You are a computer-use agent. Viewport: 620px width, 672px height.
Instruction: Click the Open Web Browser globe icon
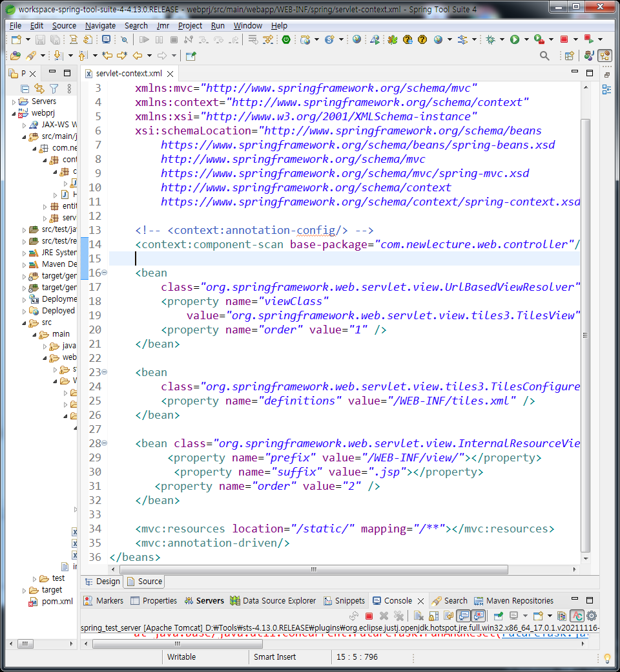(x=356, y=40)
